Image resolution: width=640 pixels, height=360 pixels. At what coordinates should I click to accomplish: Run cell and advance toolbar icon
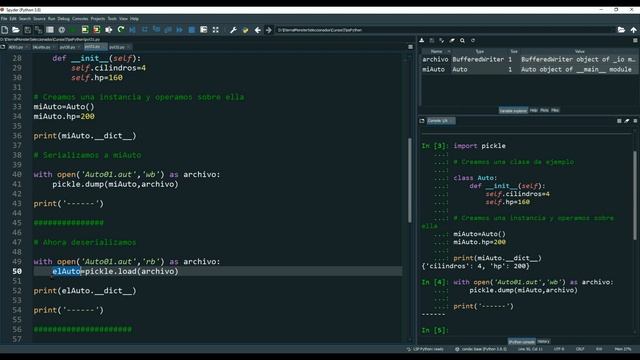click(97, 30)
